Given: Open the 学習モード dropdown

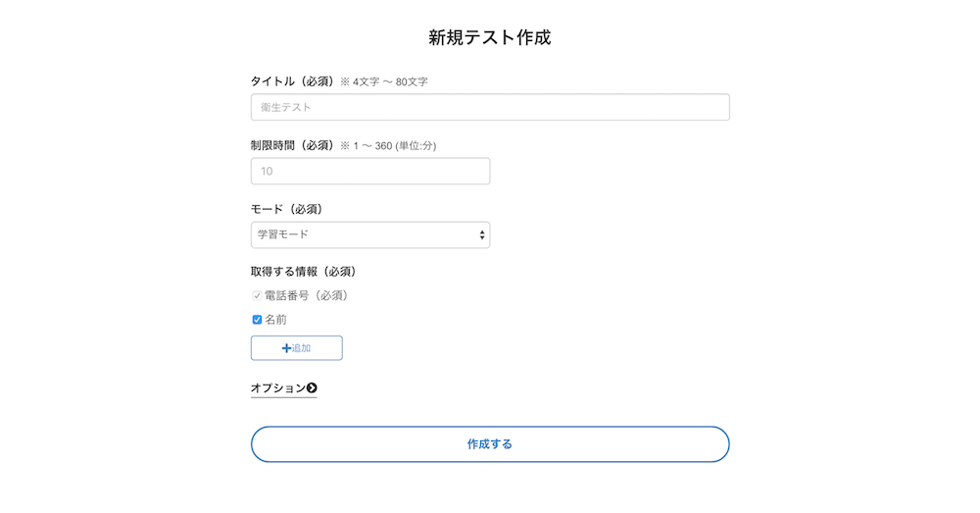Looking at the screenshot, I should pyautogui.click(x=370, y=235).
